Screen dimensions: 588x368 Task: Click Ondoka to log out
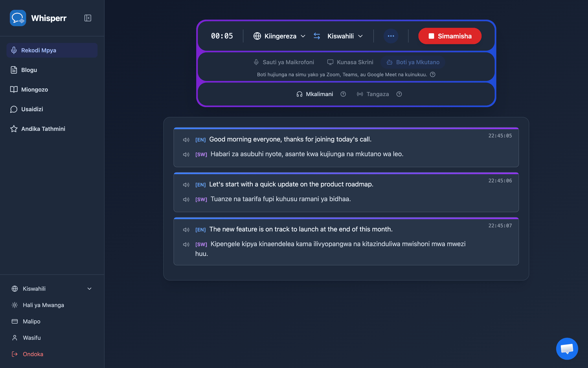[52, 354]
